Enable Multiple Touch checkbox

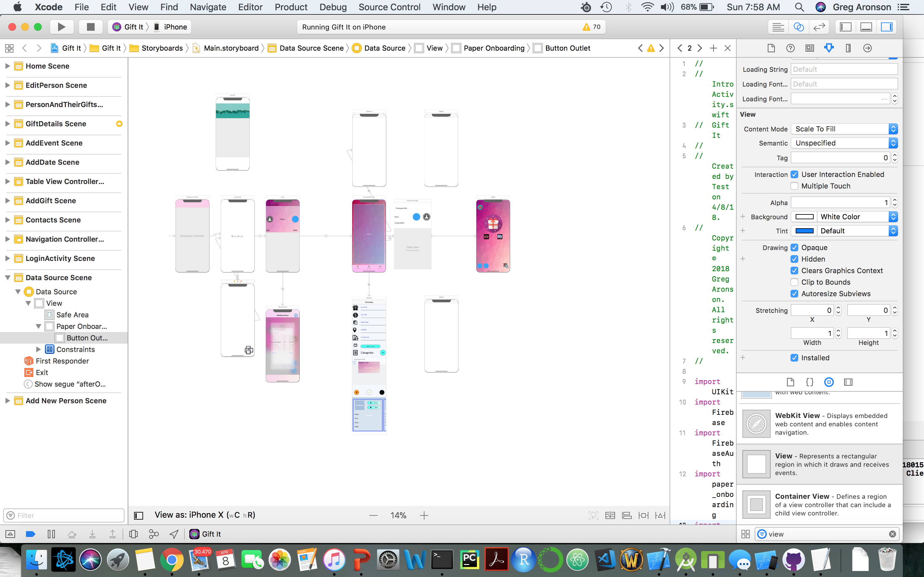(794, 186)
